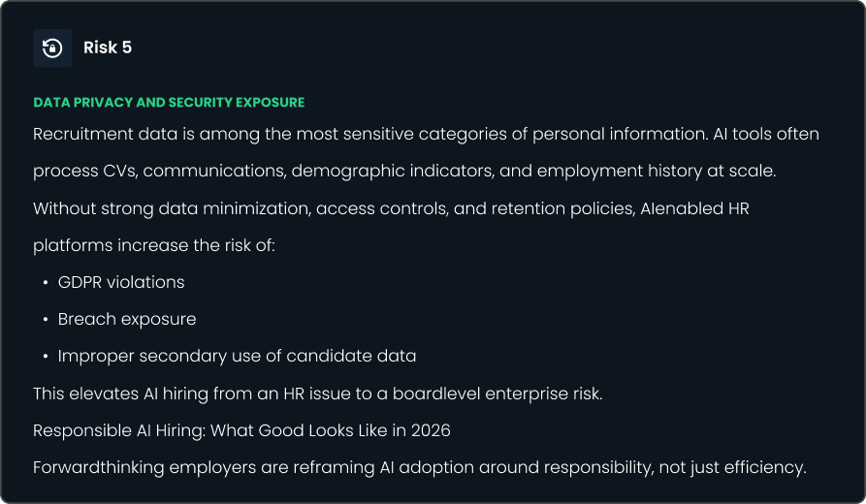
Task: Click the bullet dot before "Breach exposure"
Action: tap(46, 320)
